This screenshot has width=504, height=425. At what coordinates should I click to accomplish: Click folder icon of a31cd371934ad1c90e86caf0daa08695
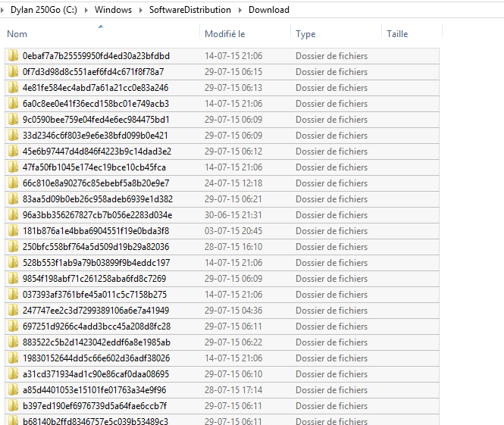(13, 374)
